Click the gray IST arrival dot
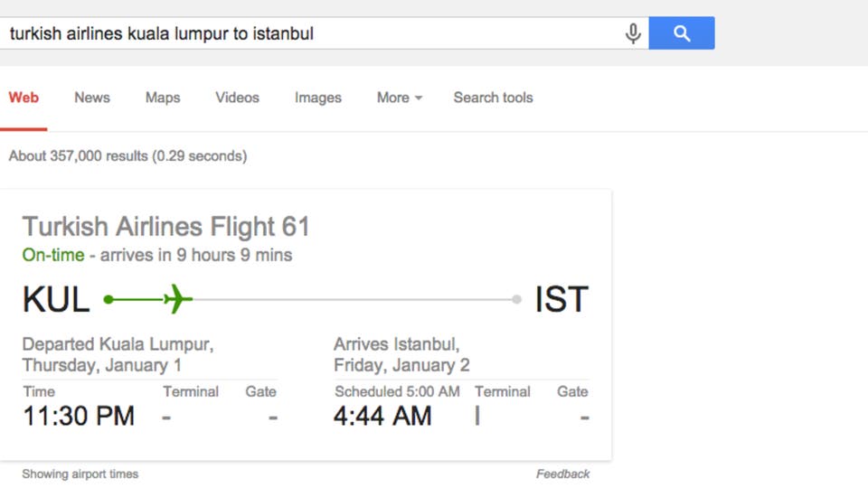 point(516,299)
